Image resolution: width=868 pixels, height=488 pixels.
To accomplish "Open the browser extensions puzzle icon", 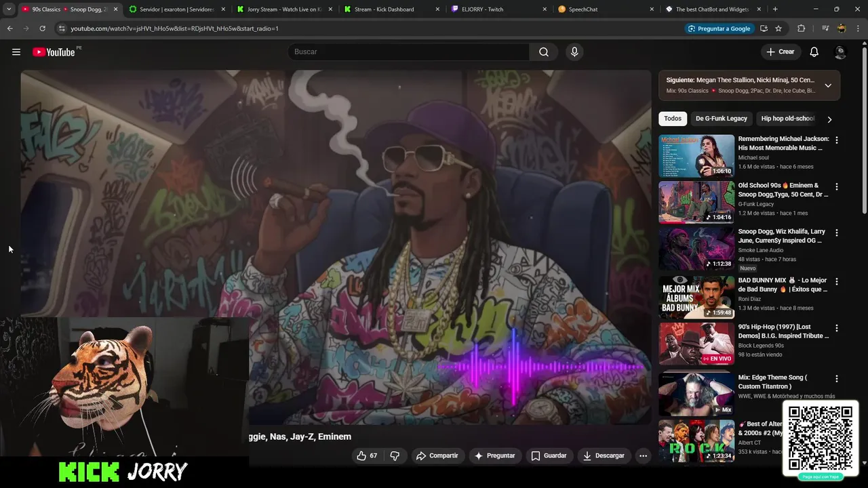I will coord(801,28).
